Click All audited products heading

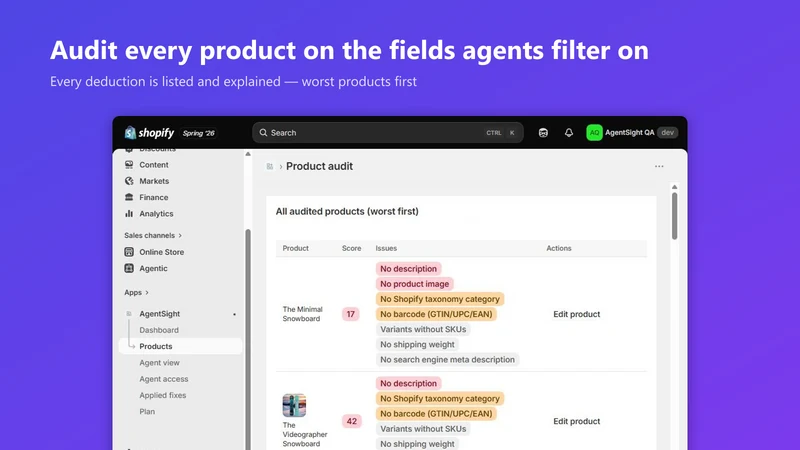click(x=347, y=211)
